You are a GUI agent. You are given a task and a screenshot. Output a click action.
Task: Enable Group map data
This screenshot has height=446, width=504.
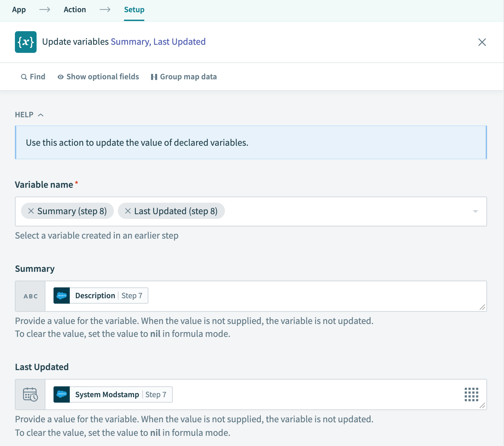(184, 77)
